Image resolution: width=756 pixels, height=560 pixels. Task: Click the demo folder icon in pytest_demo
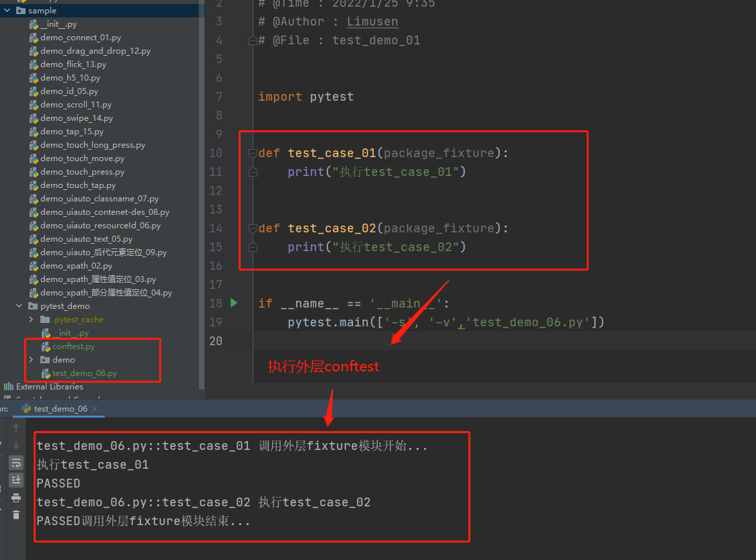click(x=45, y=360)
